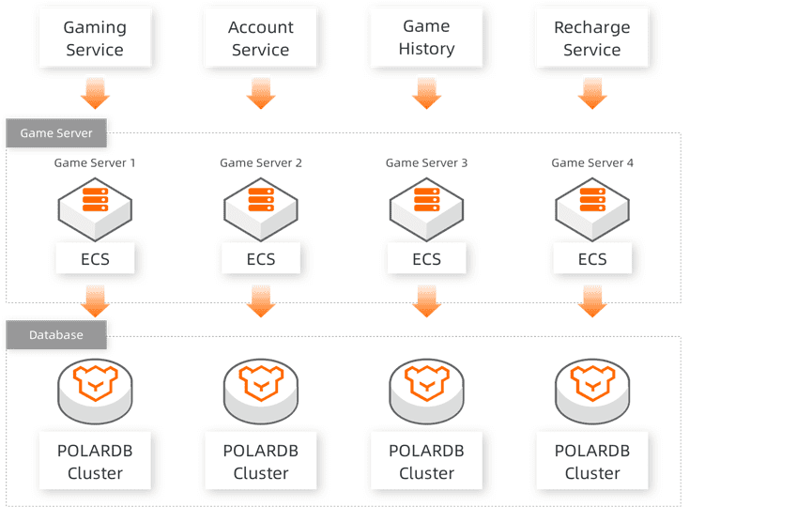This screenshot has width=812, height=507.
Task: Click the gray Game Server section tab
Action: click(56, 133)
